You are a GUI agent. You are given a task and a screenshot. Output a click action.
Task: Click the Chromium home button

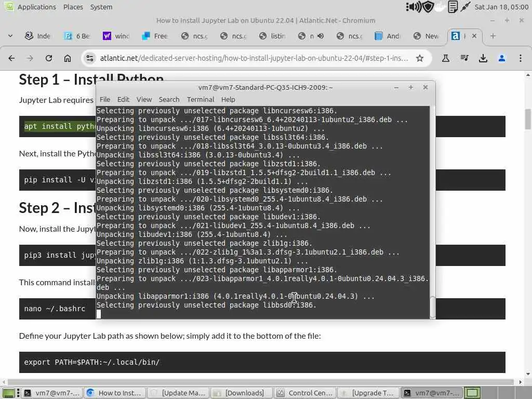point(68,58)
